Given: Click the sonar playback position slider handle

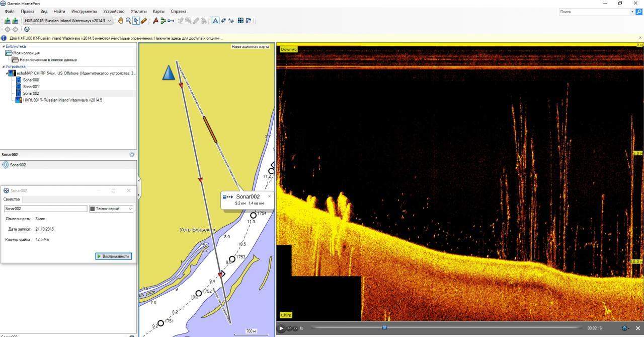Looking at the screenshot, I should 384,327.
